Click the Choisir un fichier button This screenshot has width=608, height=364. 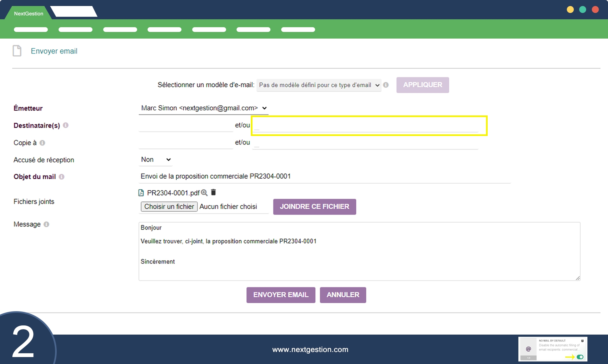pos(169,207)
